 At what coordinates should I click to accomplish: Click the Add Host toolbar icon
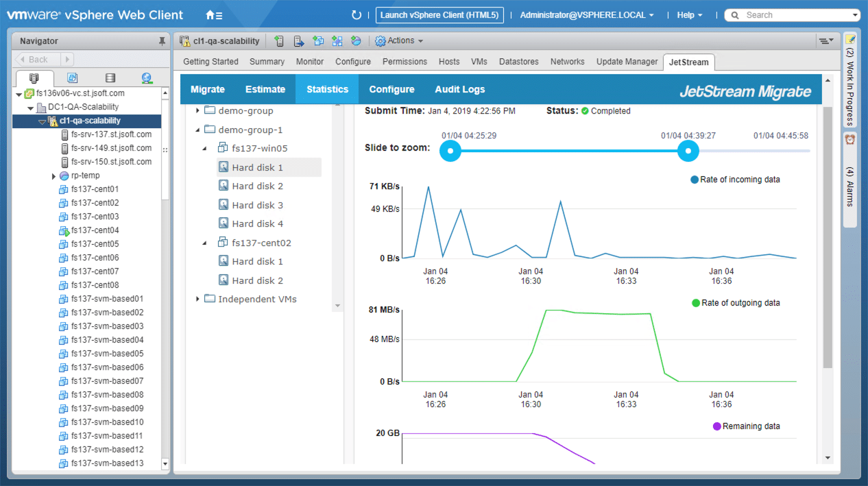[x=279, y=41]
